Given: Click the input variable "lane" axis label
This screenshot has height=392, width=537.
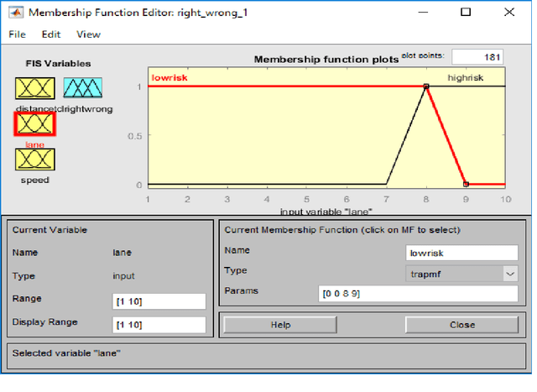Looking at the screenshot, I should [x=326, y=212].
